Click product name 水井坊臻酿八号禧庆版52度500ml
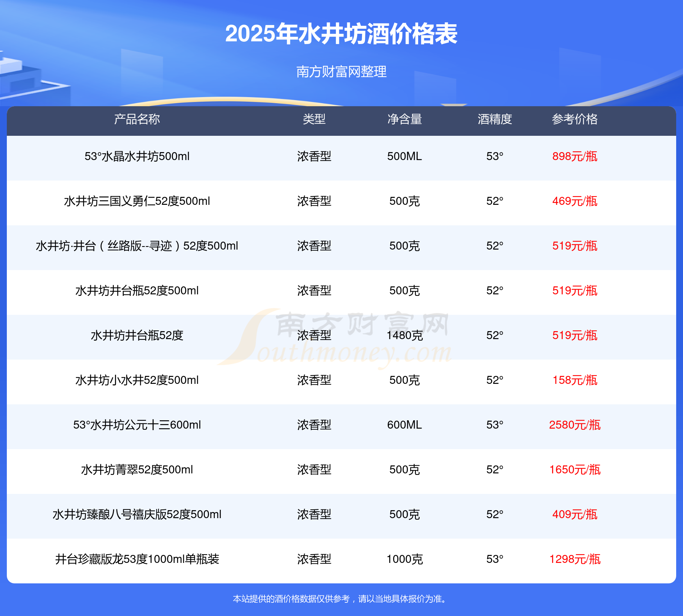Image resolution: width=683 pixels, height=616 pixels. click(137, 514)
